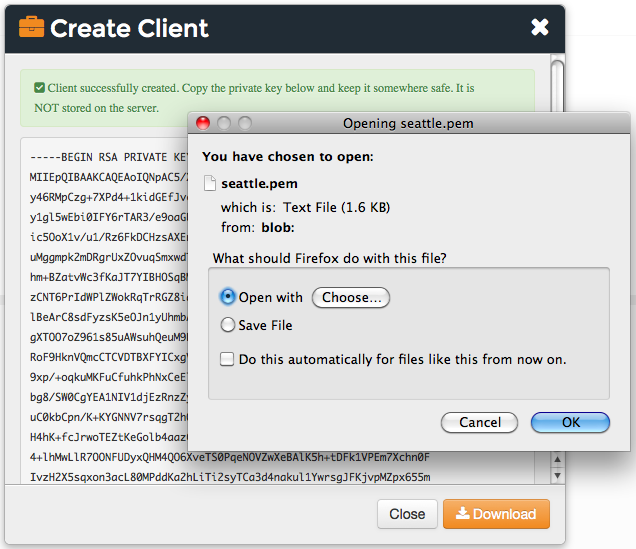Close the Create Client modal with X

(540, 27)
